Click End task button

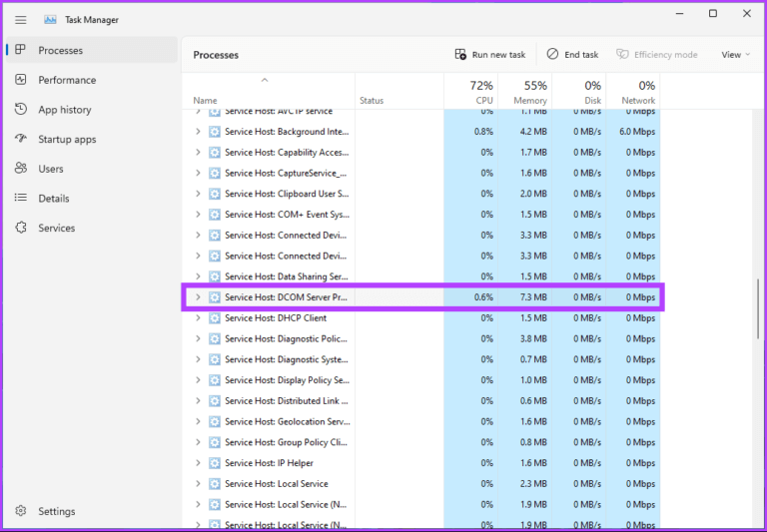572,55
